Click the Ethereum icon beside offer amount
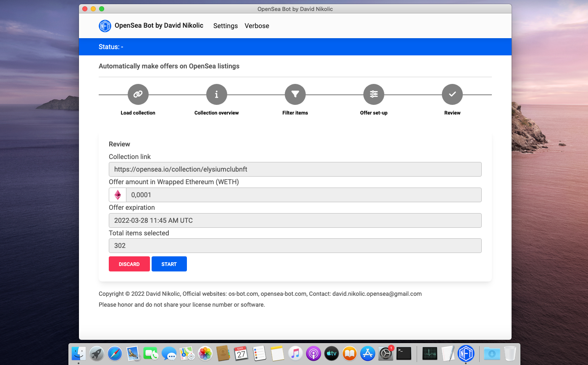Image resolution: width=588 pixels, height=365 pixels. coord(118,195)
